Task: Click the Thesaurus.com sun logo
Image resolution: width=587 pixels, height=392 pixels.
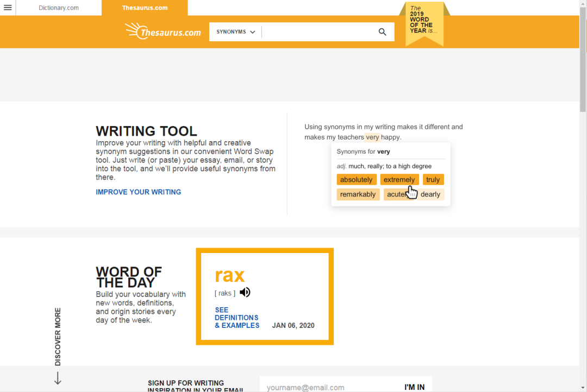Action: 163,31
